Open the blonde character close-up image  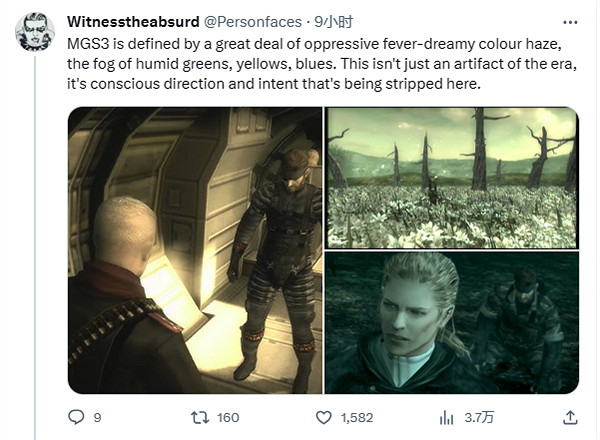pos(452,323)
